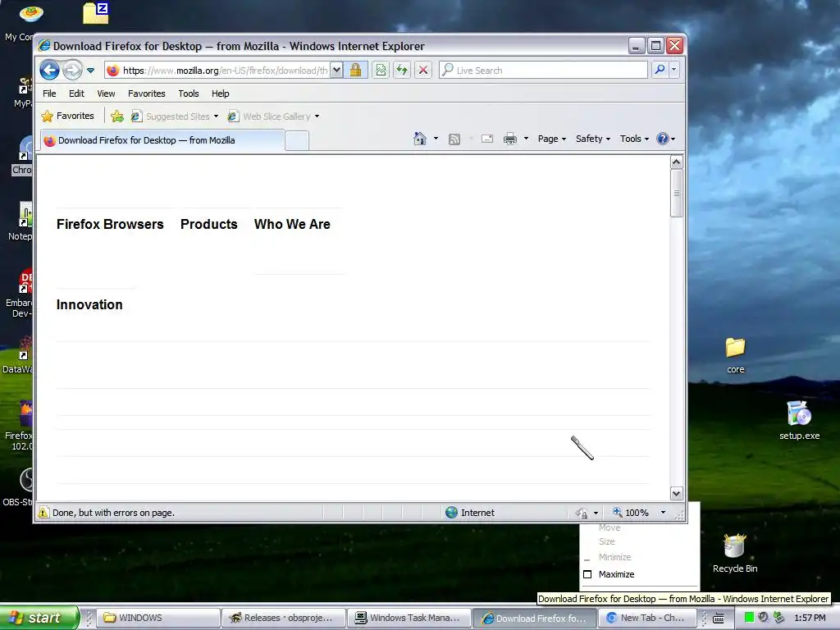Open search provider options dropdown
The width and height of the screenshot is (840, 630).
674,70
